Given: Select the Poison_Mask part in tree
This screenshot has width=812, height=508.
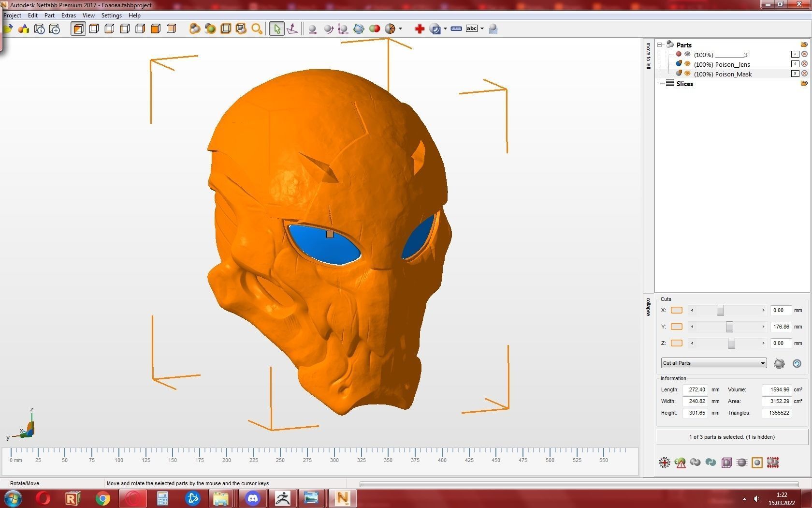Looking at the screenshot, I should (x=723, y=74).
